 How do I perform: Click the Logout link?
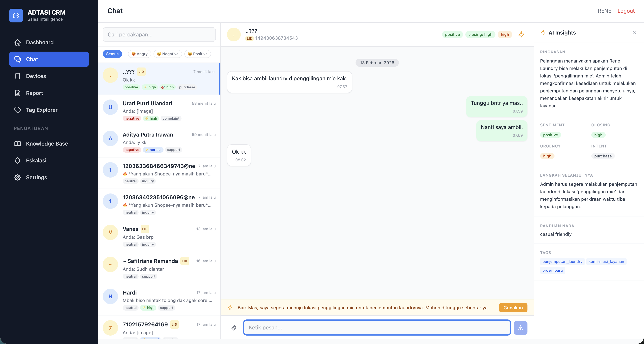pyautogui.click(x=626, y=11)
